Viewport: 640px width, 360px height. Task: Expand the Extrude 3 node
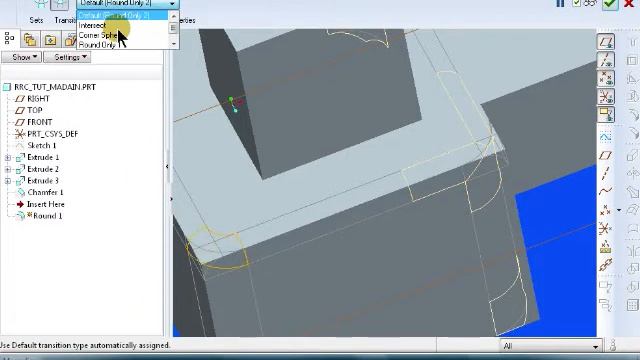pyautogui.click(x=8, y=181)
